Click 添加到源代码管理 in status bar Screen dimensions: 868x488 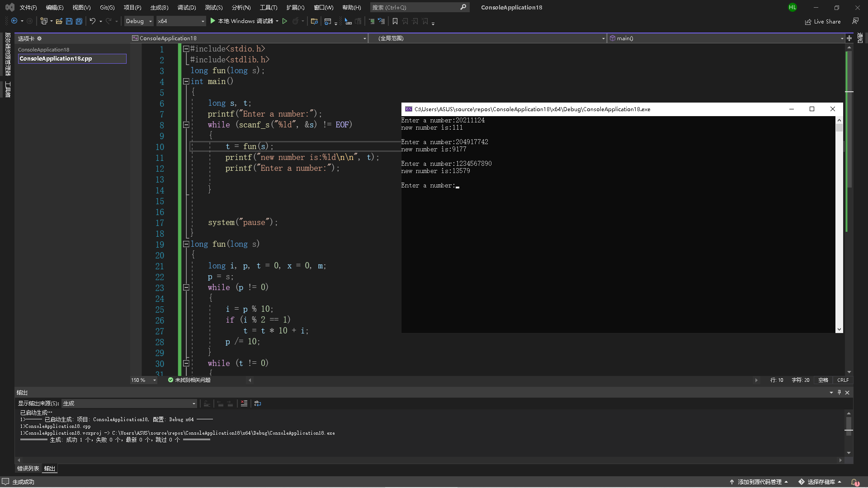tap(759, 482)
